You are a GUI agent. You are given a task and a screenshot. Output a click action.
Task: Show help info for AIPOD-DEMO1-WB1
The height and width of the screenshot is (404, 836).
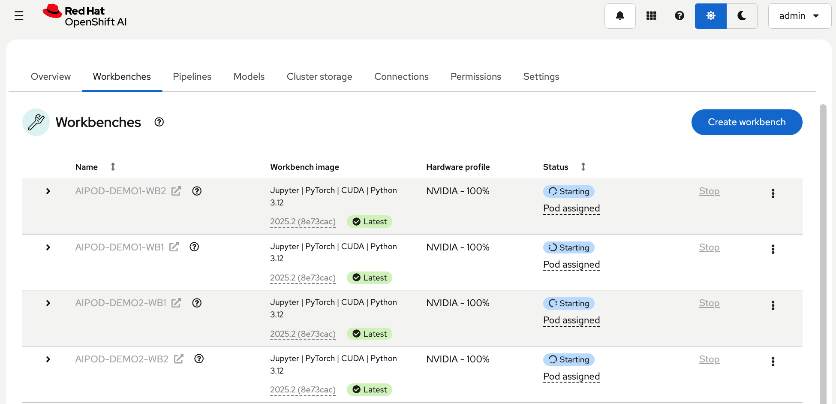tap(195, 247)
